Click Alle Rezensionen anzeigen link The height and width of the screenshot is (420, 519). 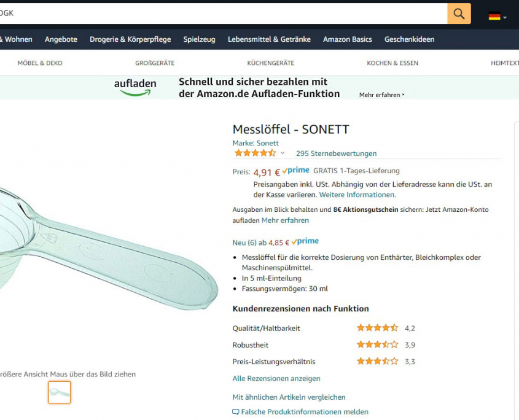[276, 378]
